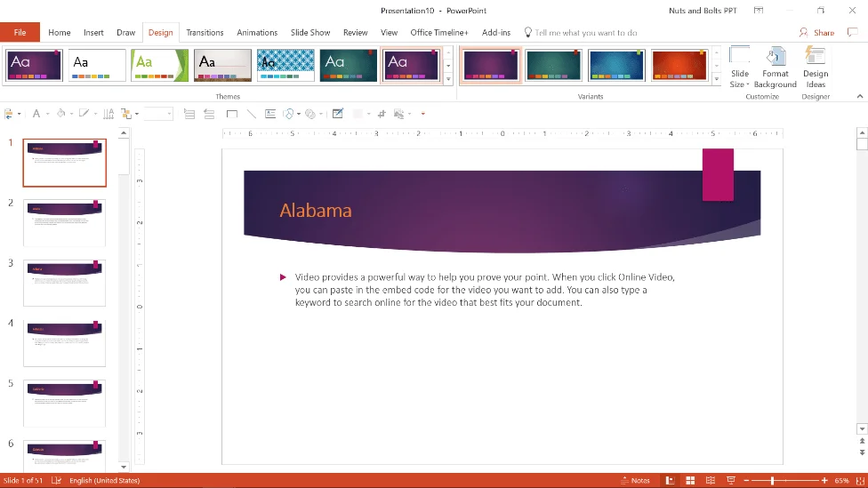Click the shape fill paint bucket icon
868x488 pixels.
click(60, 114)
